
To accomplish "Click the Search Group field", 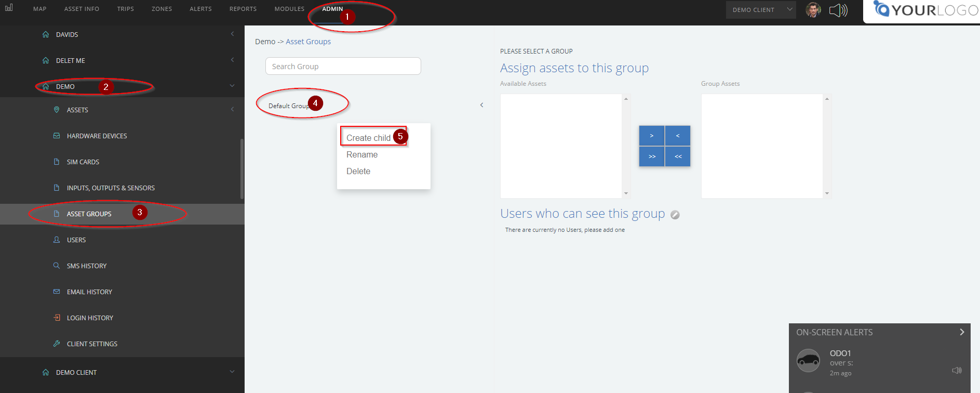I will tap(343, 66).
